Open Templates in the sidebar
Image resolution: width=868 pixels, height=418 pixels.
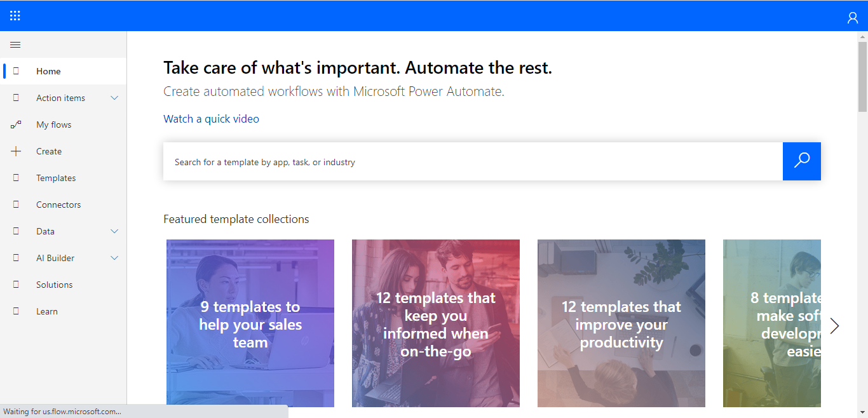pyautogui.click(x=56, y=178)
